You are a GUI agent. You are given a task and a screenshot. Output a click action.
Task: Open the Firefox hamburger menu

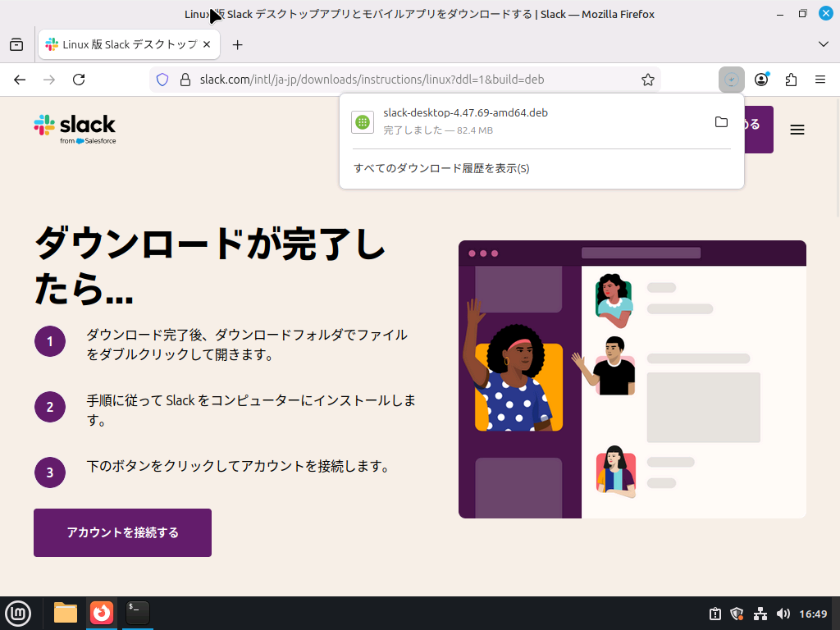click(x=819, y=80)
